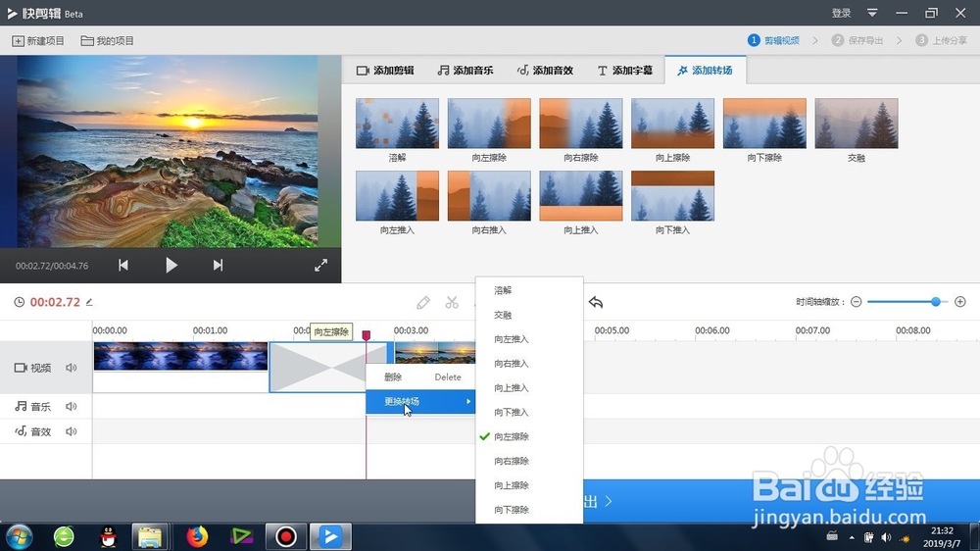Screen dimensions: 980x551
Task: Jump to next clip in preview
Action: [218, 265]
